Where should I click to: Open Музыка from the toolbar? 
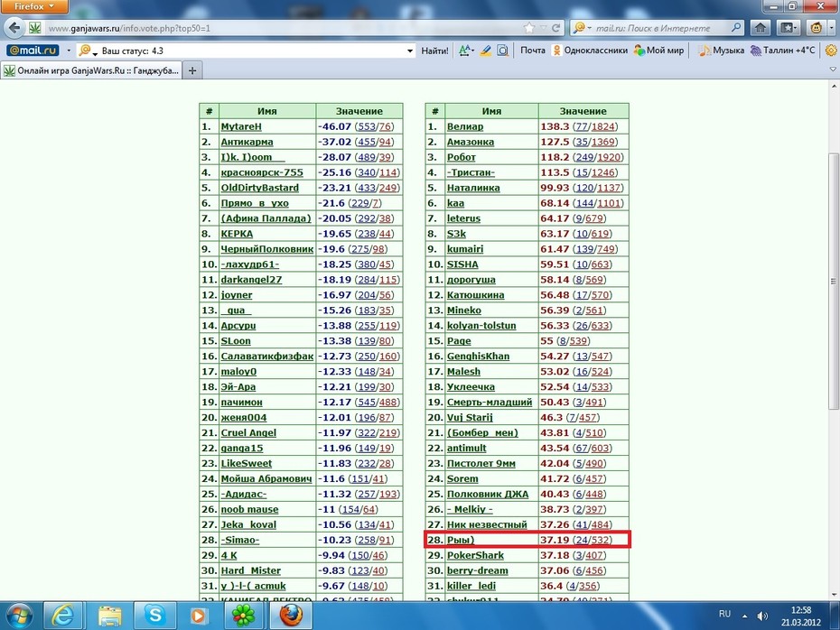[721, 51]
